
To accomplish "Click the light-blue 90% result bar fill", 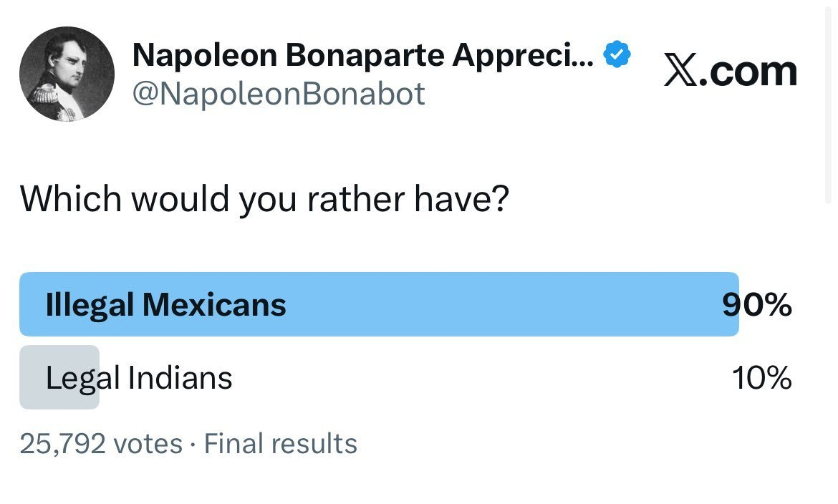I will coord(380,304).
